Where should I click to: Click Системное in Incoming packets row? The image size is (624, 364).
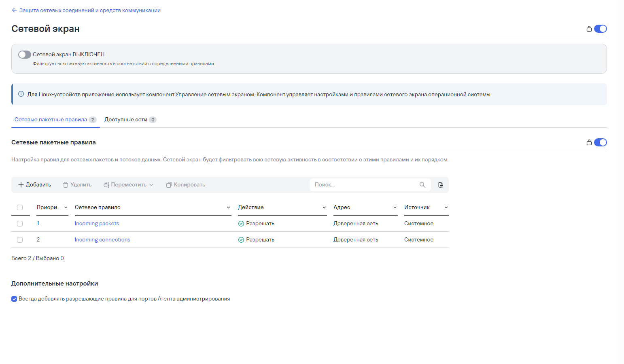pyautogui.click(x=419, y=224)
